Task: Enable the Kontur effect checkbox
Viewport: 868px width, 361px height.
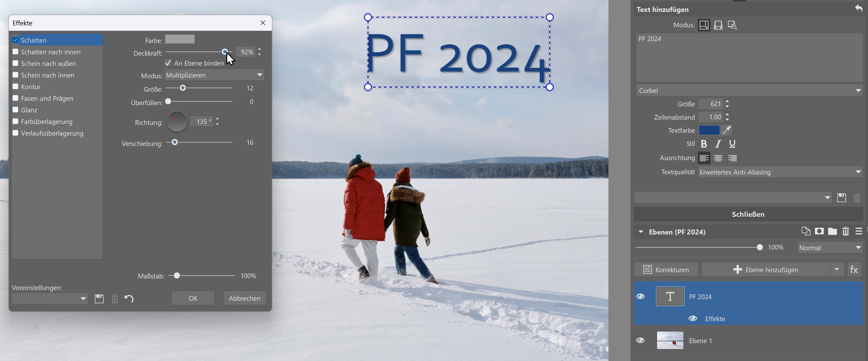Action: (15, 87)
